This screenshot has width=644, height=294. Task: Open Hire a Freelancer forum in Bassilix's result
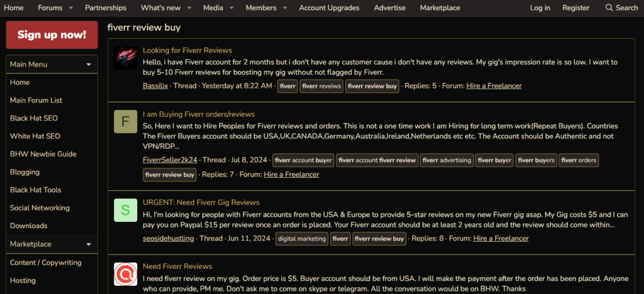pyautogui.click(x=494, y=86)
